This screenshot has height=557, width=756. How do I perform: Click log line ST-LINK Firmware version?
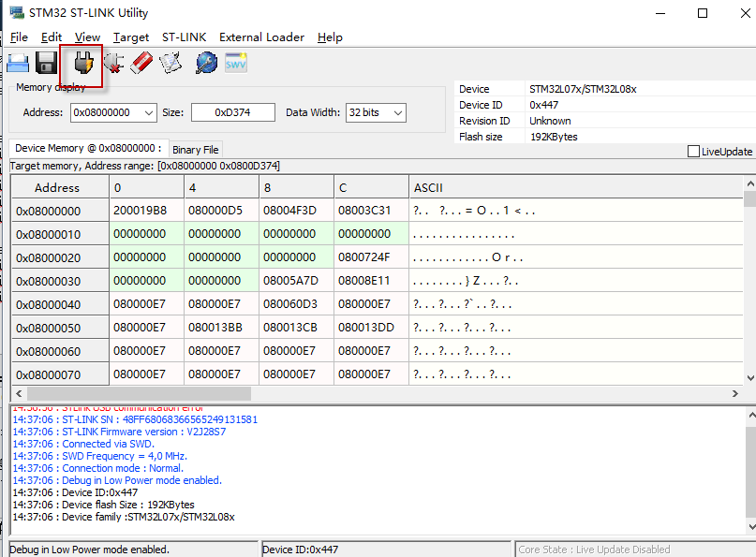click(119, 432)
